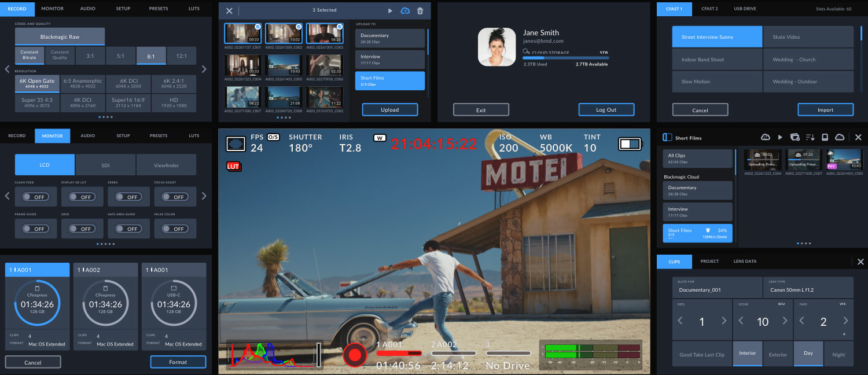This screenshot has width=868, height=375.
Task: Click the cloud upload icon beside trash
Action: click(x=405, y=11)
